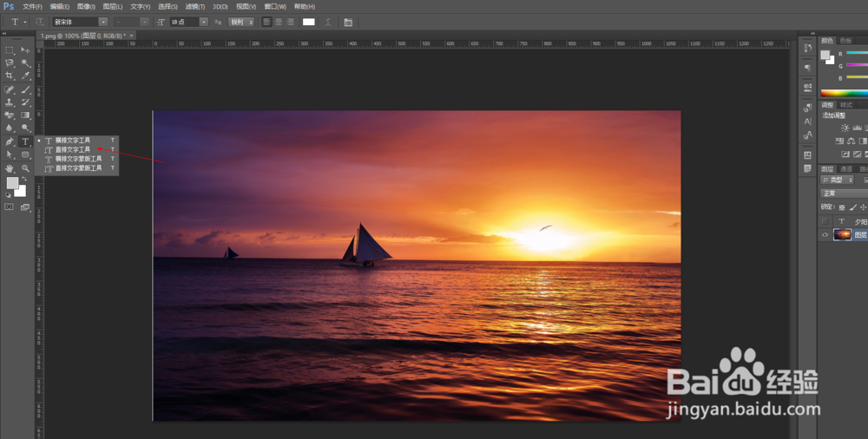Open the 图层(L) menu

click(x=113, y=7)
